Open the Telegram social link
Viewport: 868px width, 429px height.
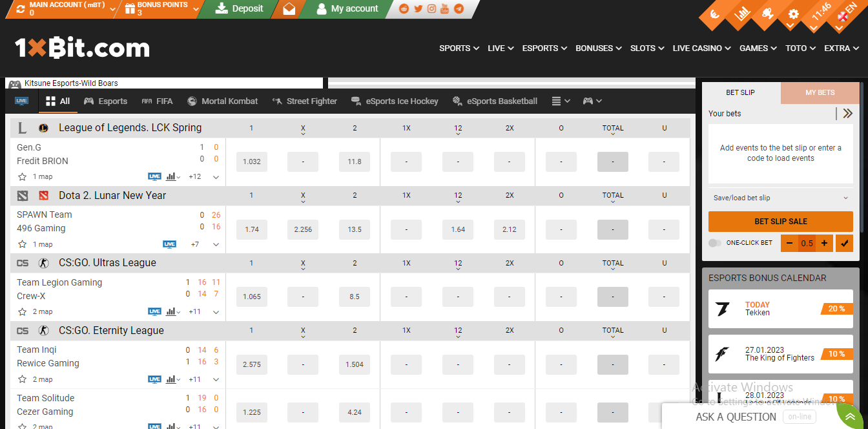pos(459,9)
